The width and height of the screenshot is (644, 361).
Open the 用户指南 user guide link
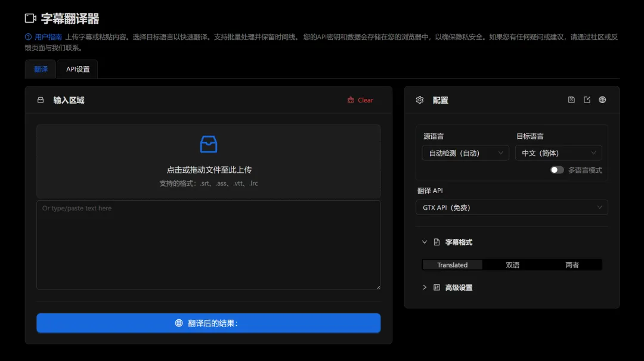48,37
